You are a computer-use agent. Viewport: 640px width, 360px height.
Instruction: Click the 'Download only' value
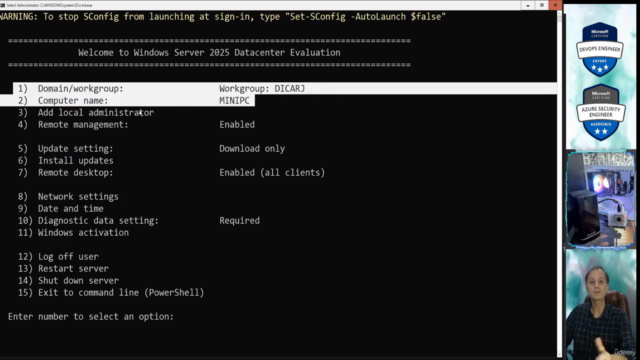click(x=252, y=149)
